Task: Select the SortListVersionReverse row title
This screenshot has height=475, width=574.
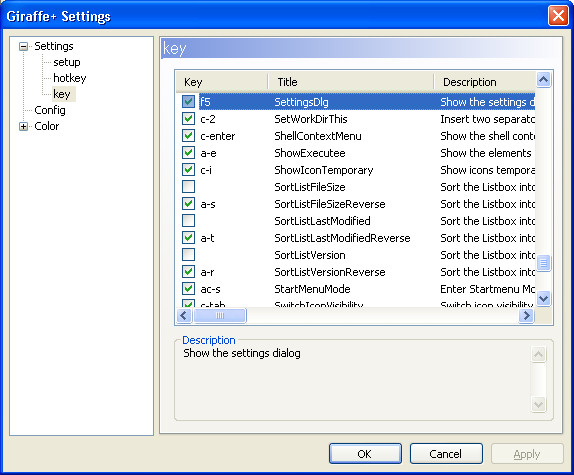Action: coord(330,272)
